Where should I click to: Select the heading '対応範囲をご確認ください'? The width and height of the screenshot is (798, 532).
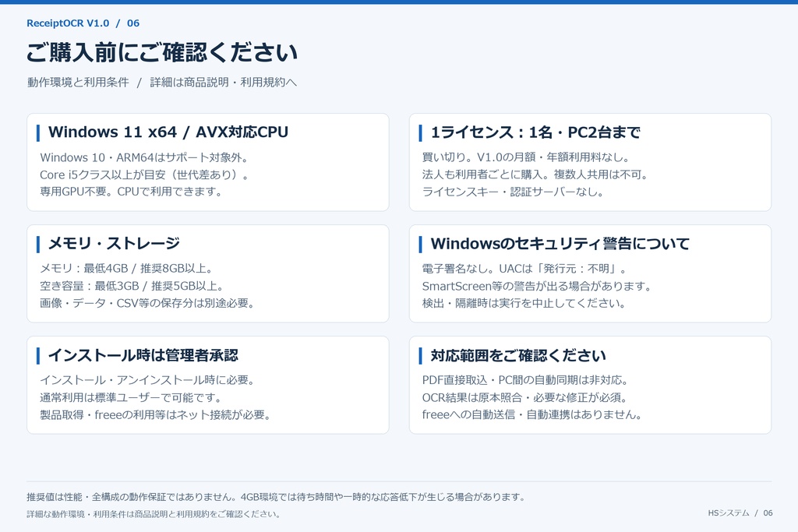point(518,355)
